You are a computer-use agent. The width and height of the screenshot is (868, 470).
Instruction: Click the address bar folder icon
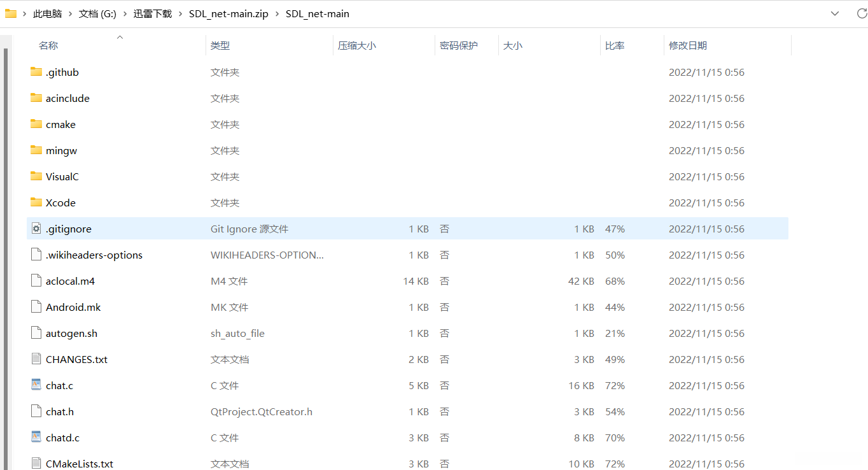coord(11,13)
